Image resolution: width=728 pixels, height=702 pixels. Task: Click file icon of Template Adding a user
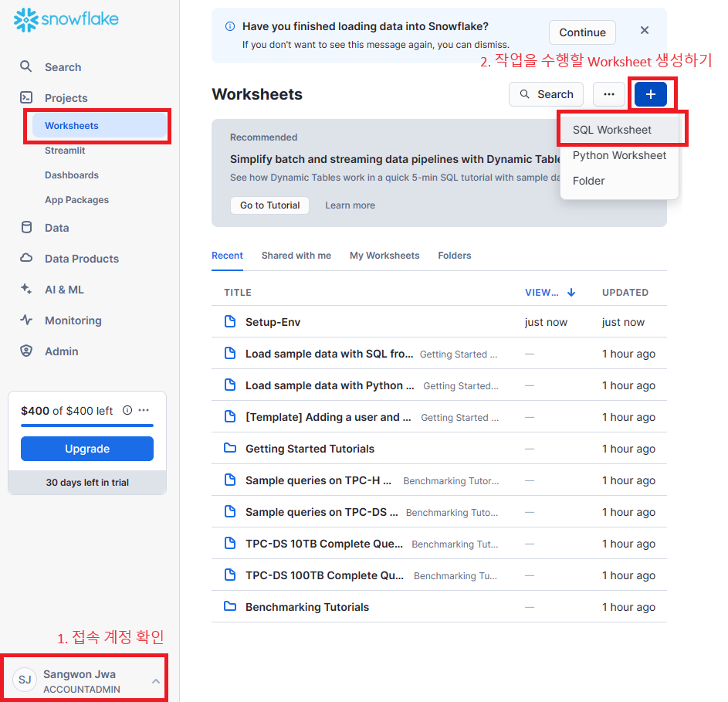click(x=230, y=416)
